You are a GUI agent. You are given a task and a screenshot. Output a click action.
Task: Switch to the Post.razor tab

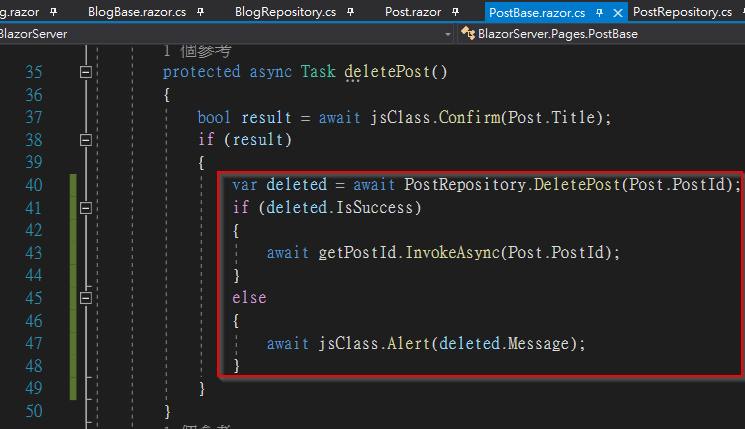click(413, 12)
